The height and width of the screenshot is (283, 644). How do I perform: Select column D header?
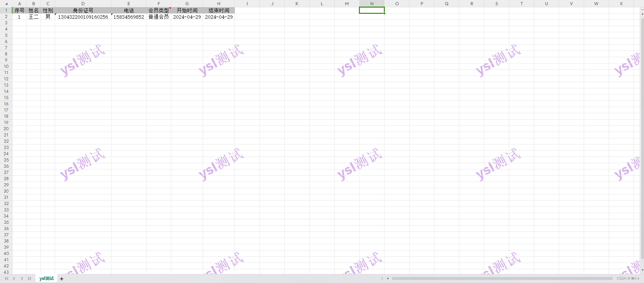pos(83,3)
